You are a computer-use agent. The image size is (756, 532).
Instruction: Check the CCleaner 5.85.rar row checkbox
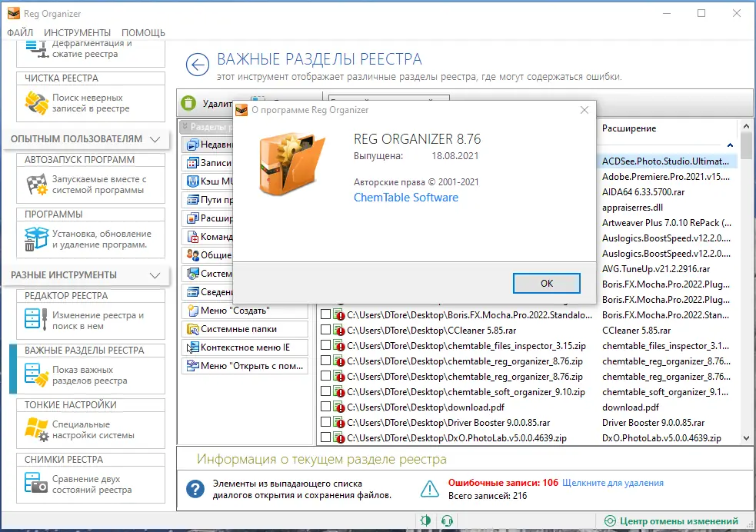coord(325,330)
